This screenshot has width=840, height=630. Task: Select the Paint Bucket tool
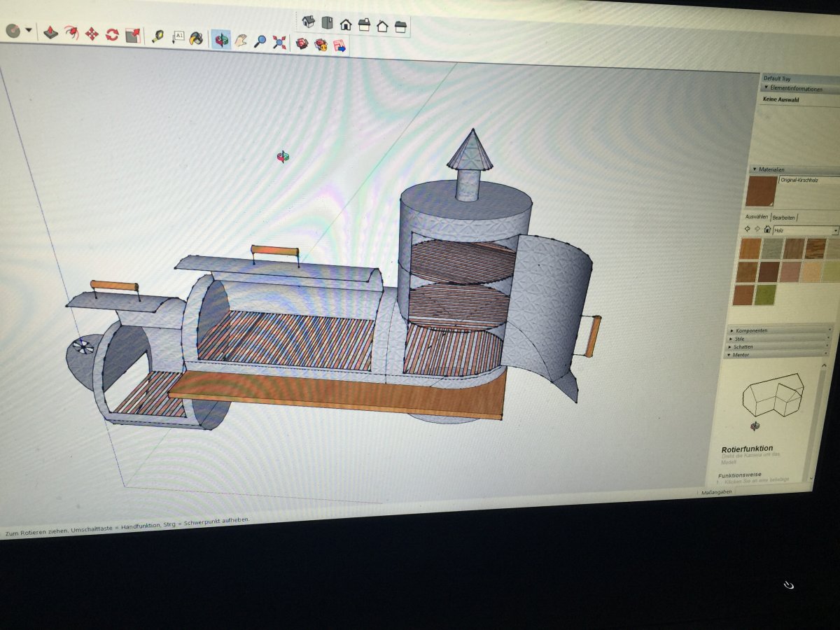click(x=197, y=38)
